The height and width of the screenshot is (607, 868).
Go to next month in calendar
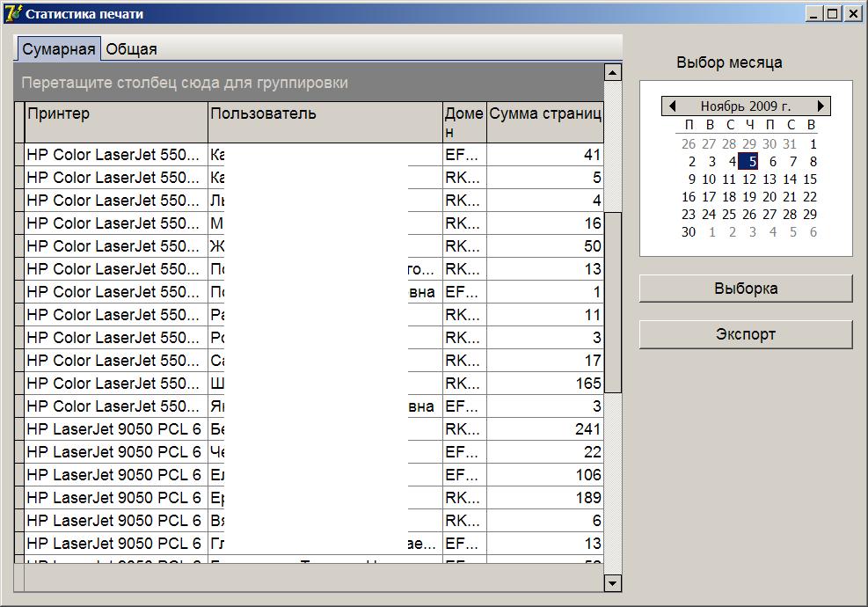pos(821,106)
